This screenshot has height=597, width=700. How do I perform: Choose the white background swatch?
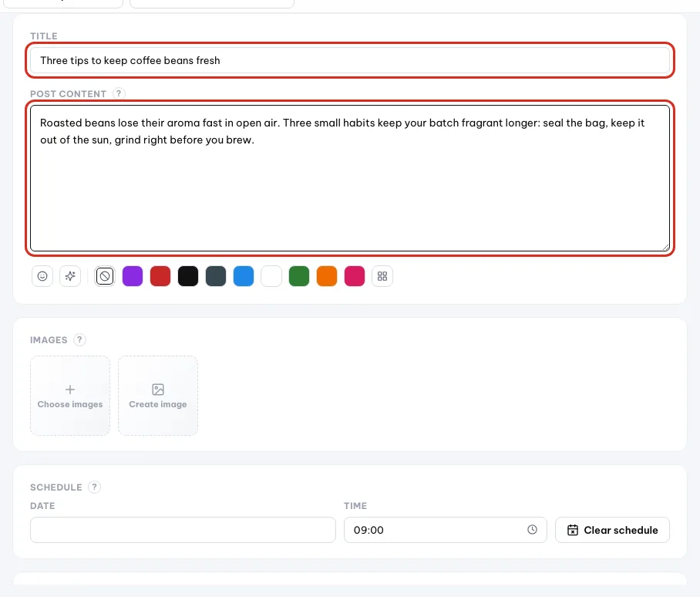click(x=271, y=276)
